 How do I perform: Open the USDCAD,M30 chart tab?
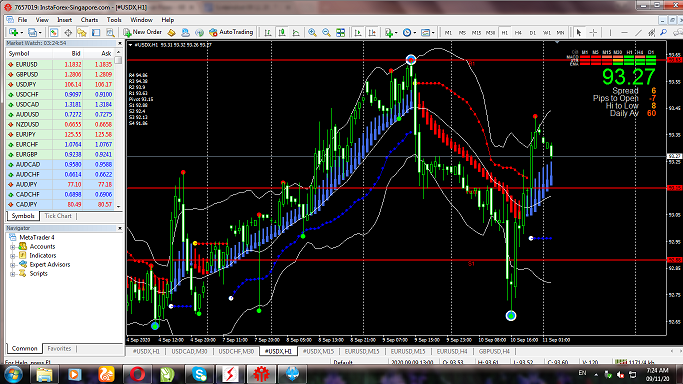coord(189,351)
